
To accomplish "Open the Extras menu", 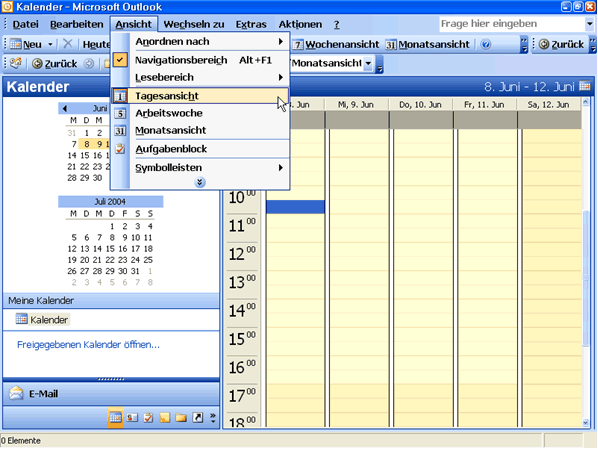I will (x=251, y=24).
